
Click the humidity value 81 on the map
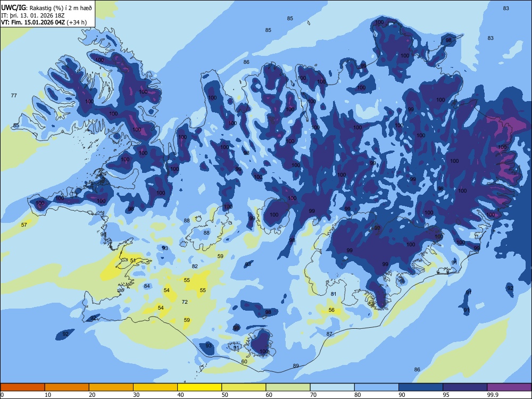[334, 294]
